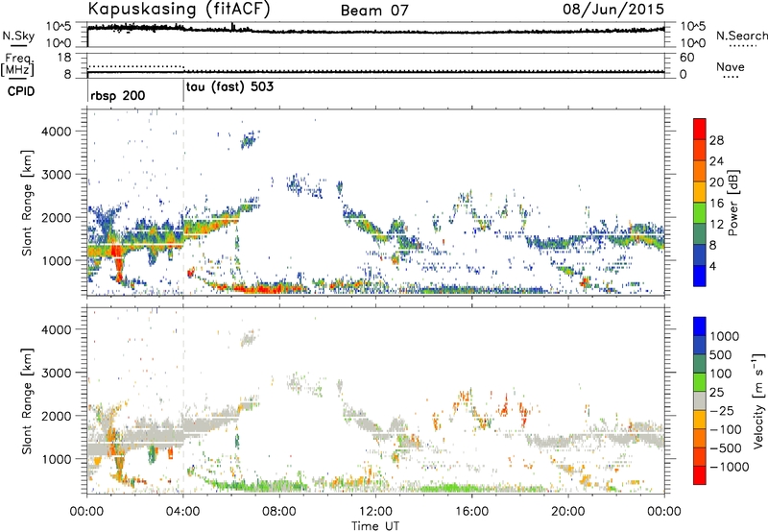Click the 'tau (fast) 503' CPID entry
This screenshot has width=768, height=532.
coord(229,87)
